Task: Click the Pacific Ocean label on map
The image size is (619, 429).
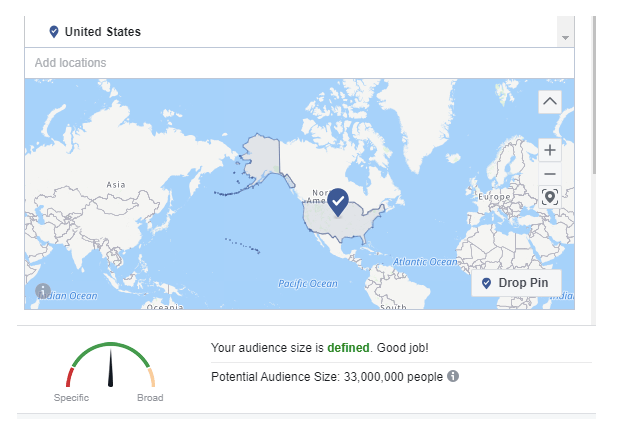Action: point(308,283)
